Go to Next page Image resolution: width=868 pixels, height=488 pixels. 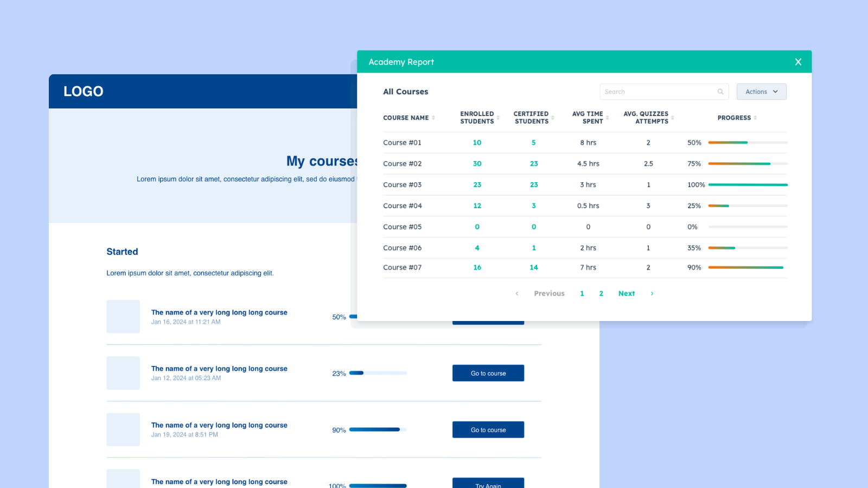pos(627,293)
